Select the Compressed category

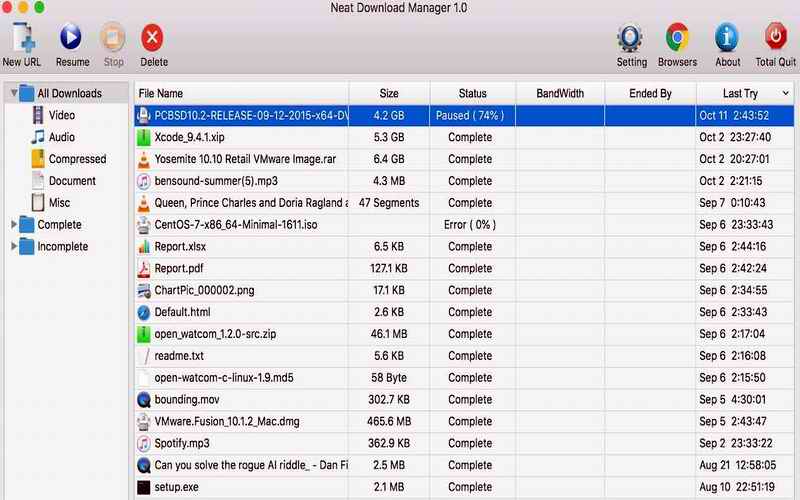click(76, 159)
